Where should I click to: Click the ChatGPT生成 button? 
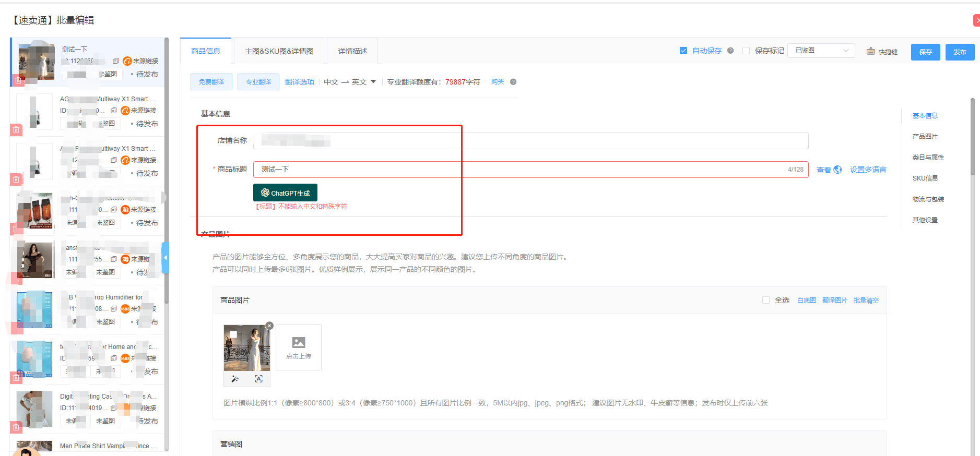pos(285,193)
